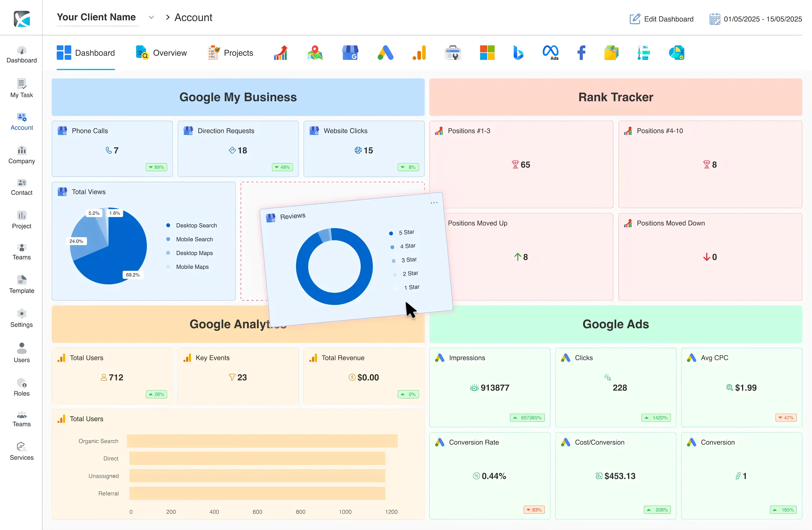
Task: Expand the client name dropdown arrow
Action: coord(152,17)
